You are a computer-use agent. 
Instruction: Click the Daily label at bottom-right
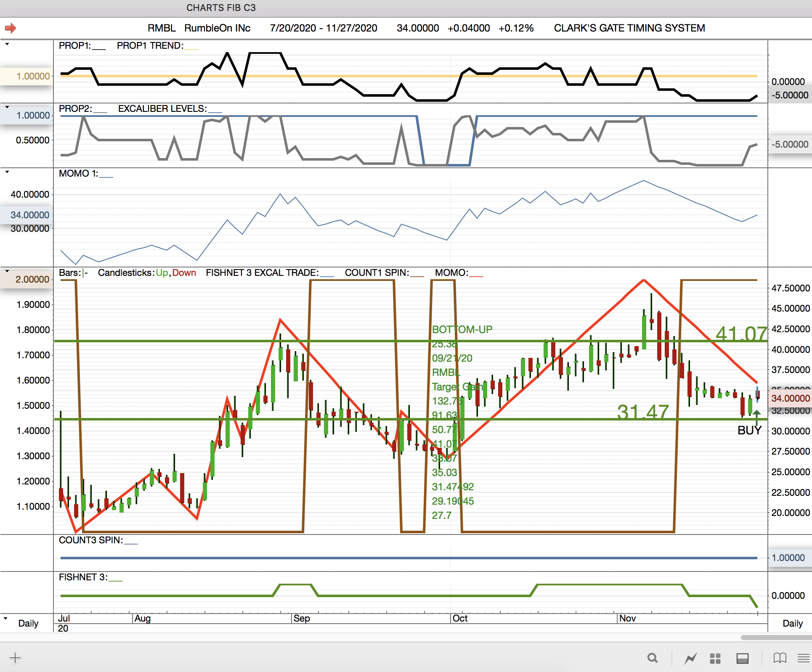[x=792, y=623]
